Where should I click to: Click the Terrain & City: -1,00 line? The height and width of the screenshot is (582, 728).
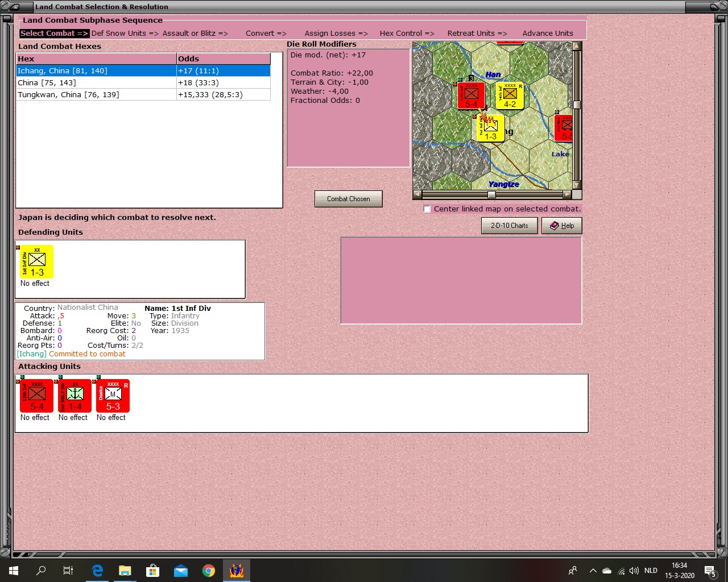coord(329,82)
